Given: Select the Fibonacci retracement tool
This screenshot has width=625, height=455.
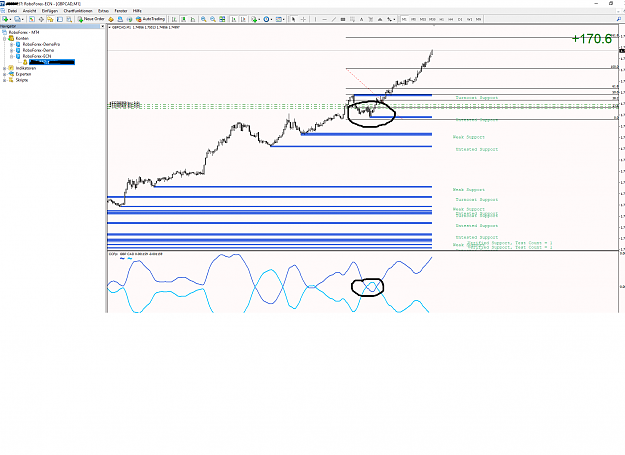Looking at the screenshot, I should click(352, 19).
